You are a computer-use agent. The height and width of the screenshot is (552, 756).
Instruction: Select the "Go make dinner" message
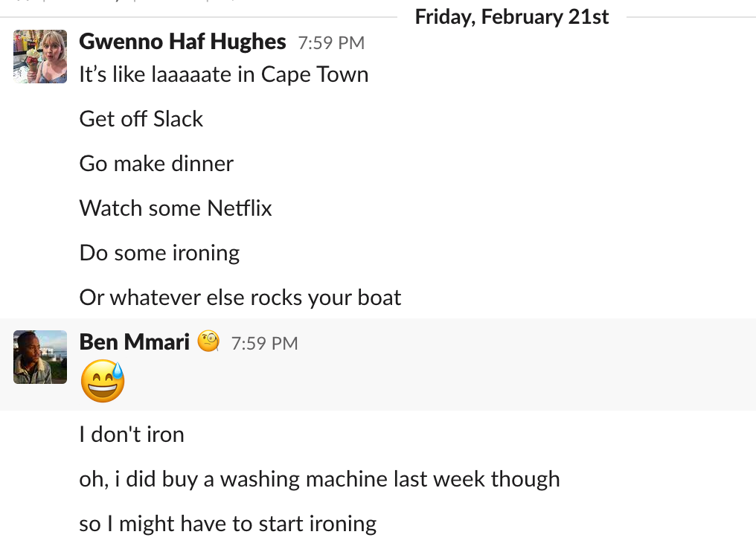click(x=156, y=164)
